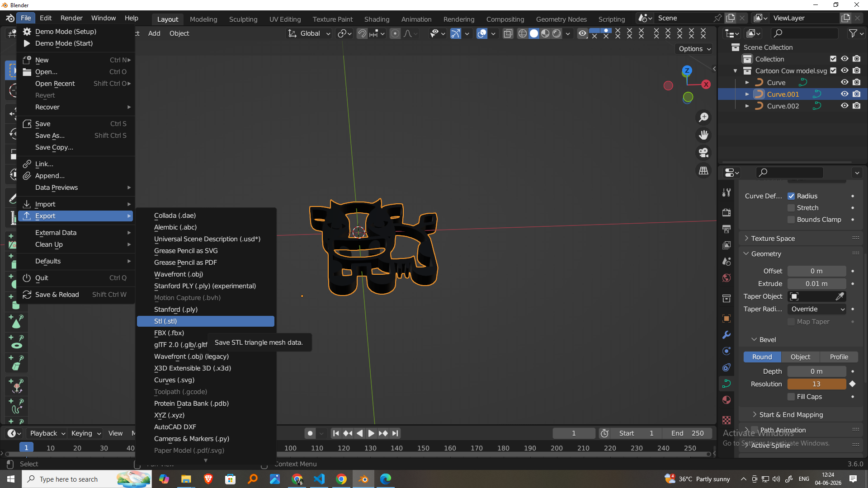The image size is (868, 488).
Task: Enable the Fill Caps checkbox
Action: 791,397
